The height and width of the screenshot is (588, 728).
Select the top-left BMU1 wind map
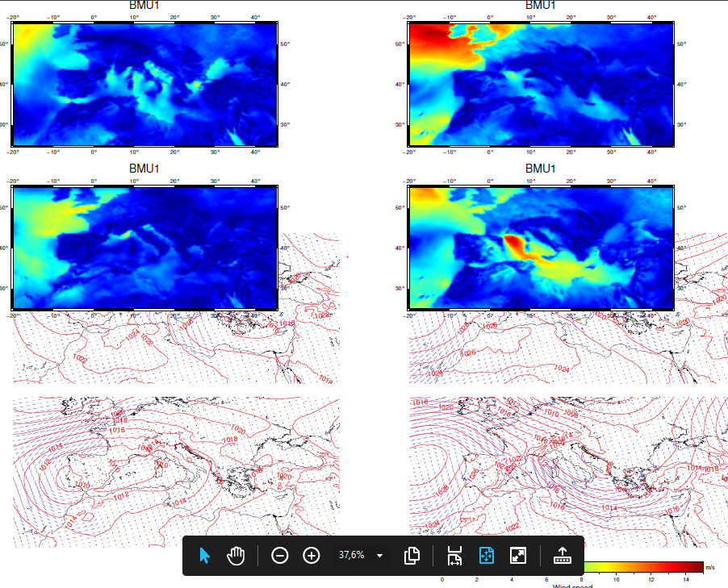[145, 85]
